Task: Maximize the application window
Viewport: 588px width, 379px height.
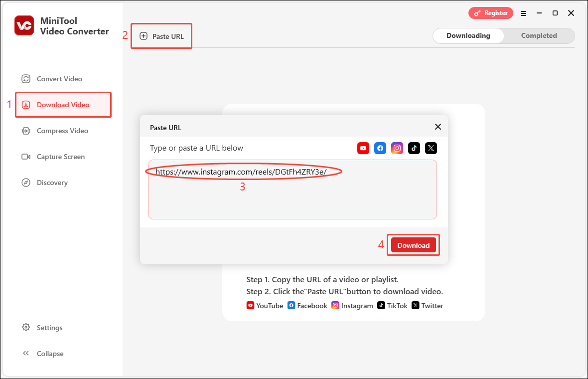Action: [555, 13]
